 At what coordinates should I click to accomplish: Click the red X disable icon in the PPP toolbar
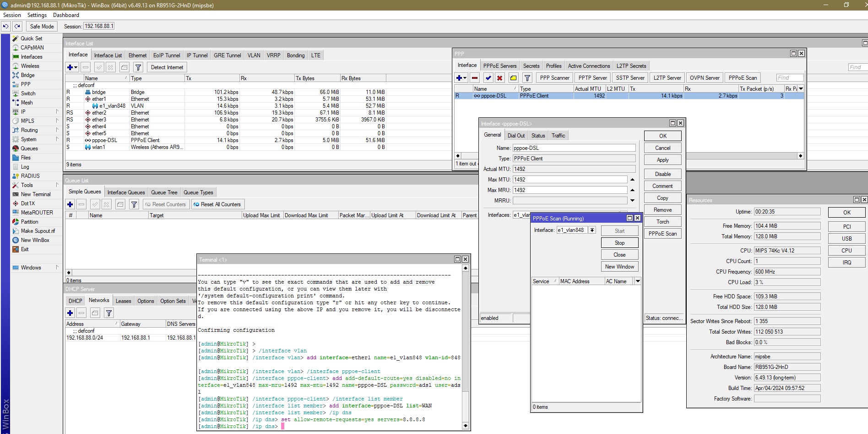(500, 78)
